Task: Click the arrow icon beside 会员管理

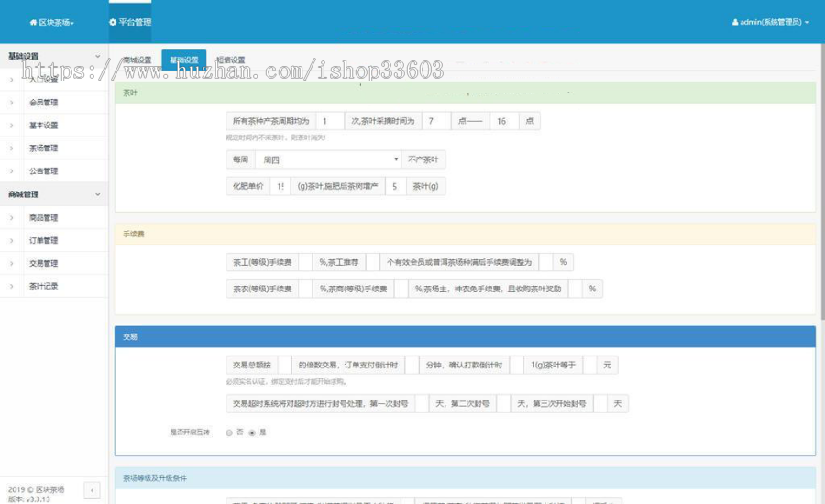Action: [x=11, y=103]
